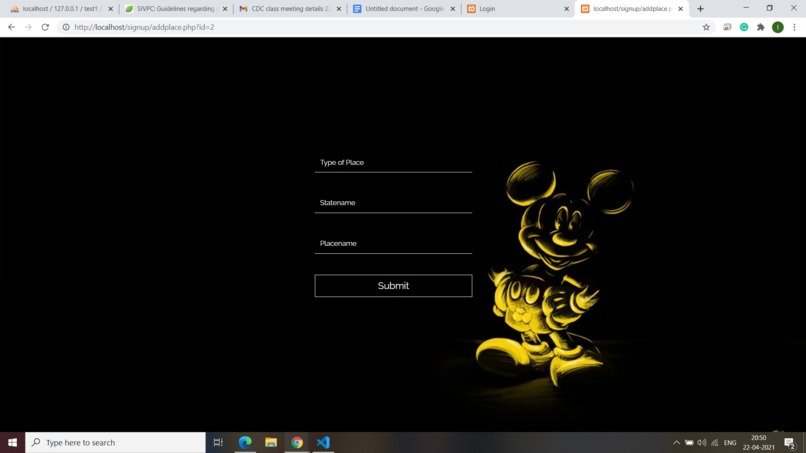Open the notification center icon
Viewport: 806px width, 453px height.
(x=790, y=443)
